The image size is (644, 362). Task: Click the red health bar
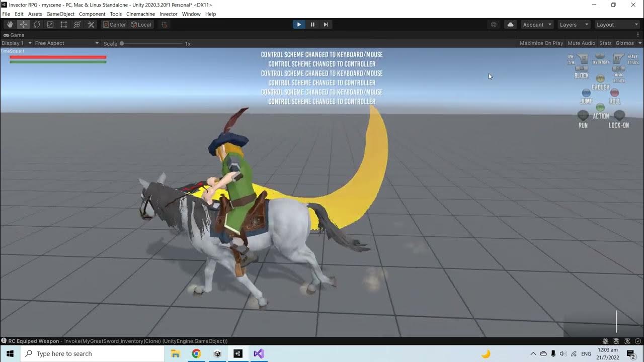coord(58,57)
